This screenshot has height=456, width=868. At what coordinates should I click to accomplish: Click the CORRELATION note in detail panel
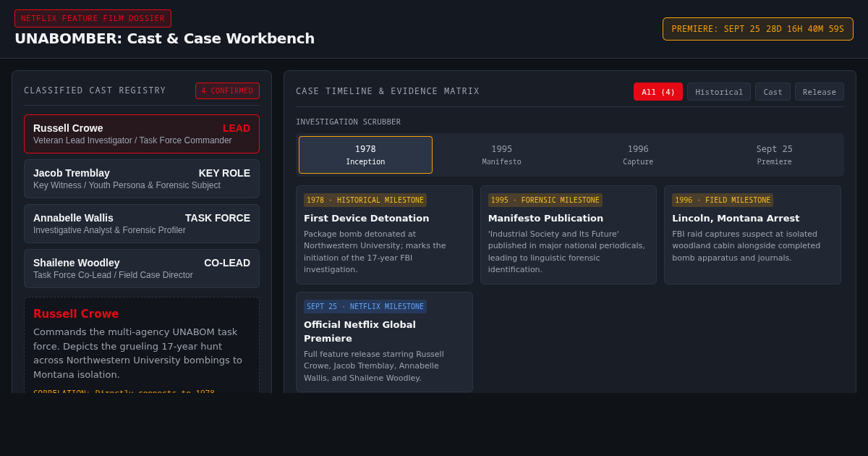click(x=124, y=392)
